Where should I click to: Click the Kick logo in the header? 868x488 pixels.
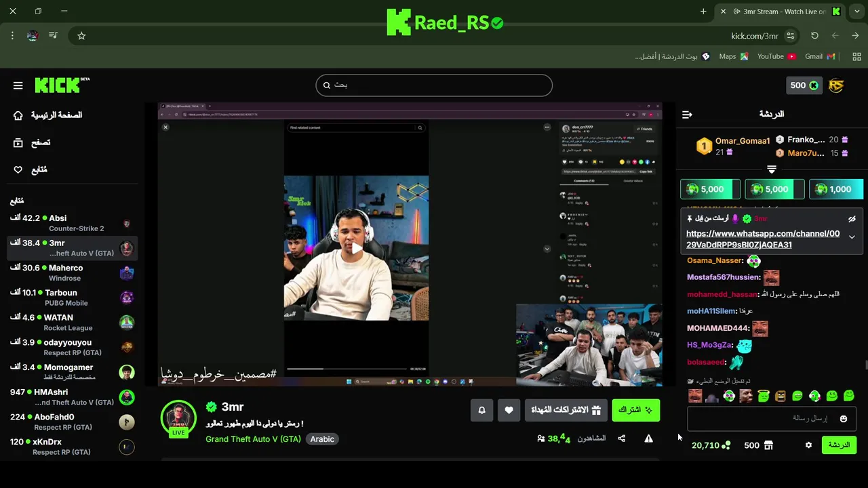click(62, 85)
